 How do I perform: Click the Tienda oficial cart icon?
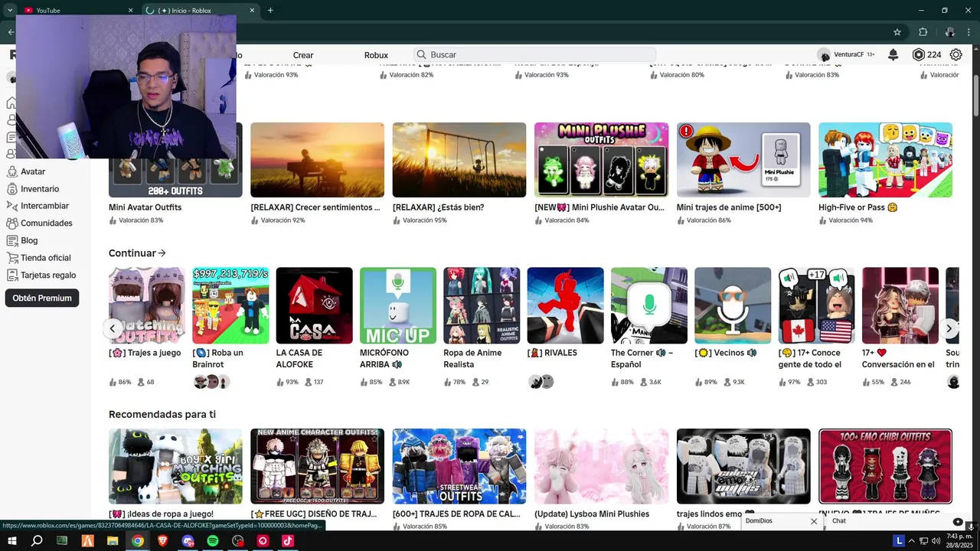11,258
